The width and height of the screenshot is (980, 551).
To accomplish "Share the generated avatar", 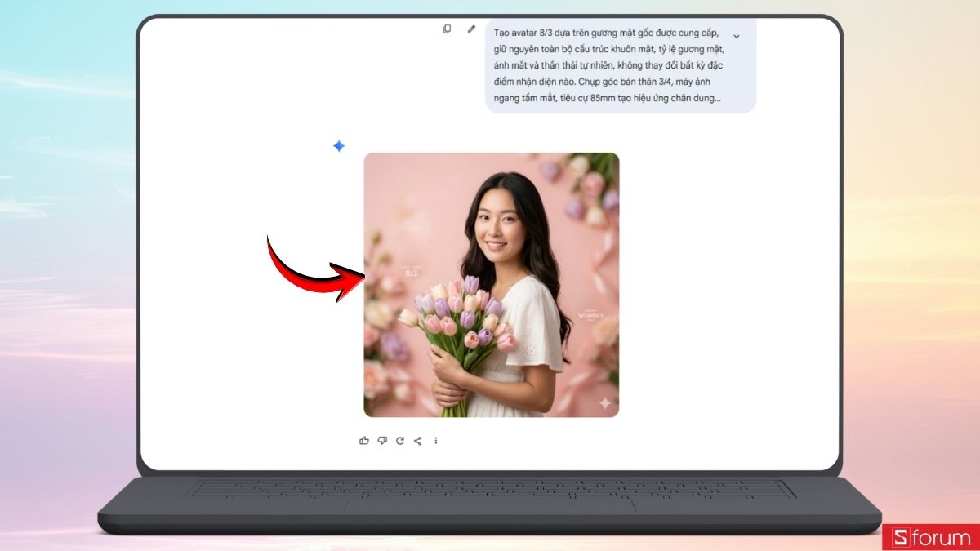I will point(417,441).
